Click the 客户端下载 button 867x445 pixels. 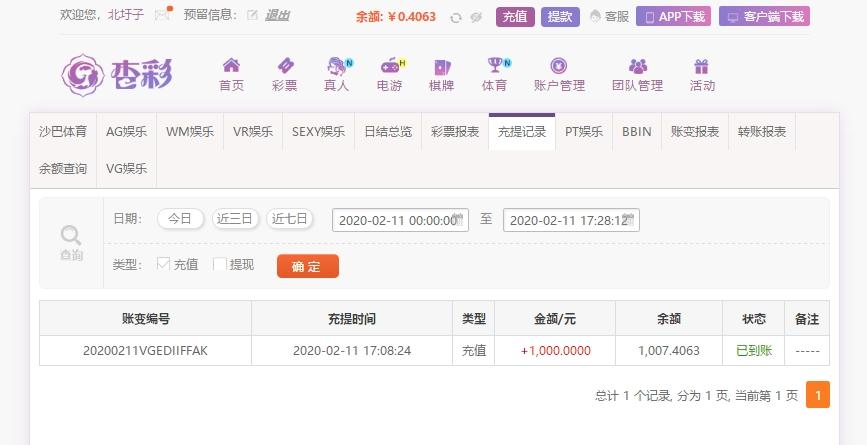click(x=765, y=17)
